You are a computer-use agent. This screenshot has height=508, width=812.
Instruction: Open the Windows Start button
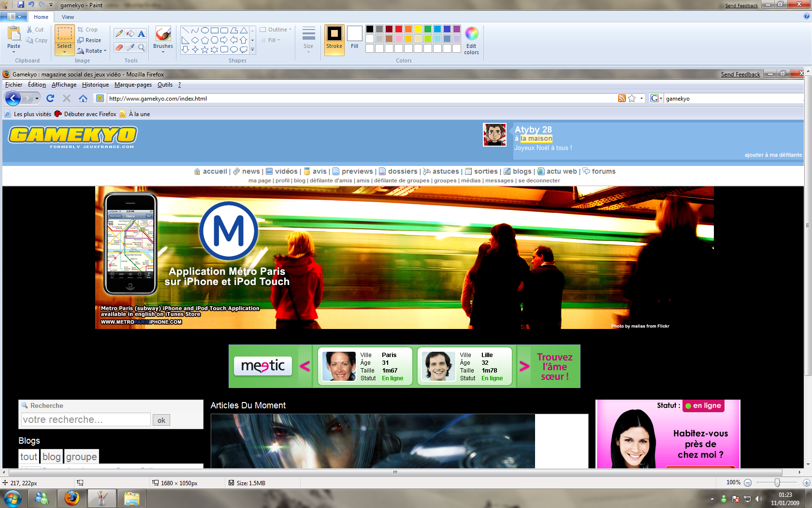12,498
